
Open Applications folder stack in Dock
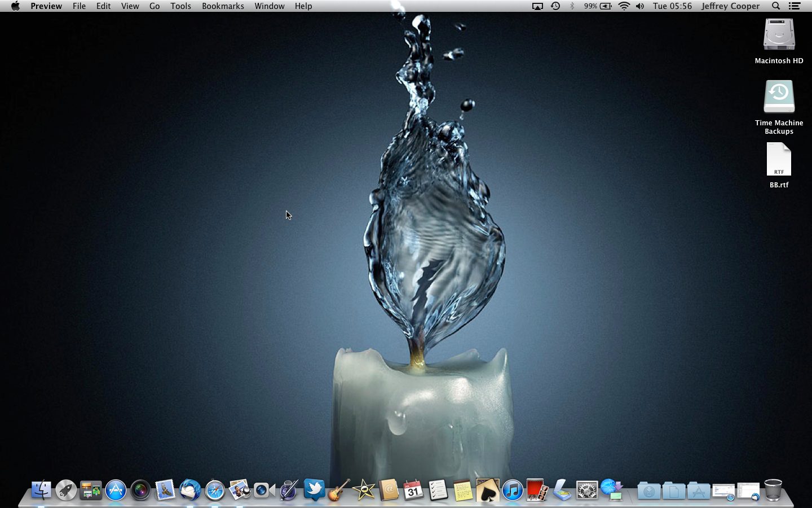pyautogui.click(x=699, y=491)
